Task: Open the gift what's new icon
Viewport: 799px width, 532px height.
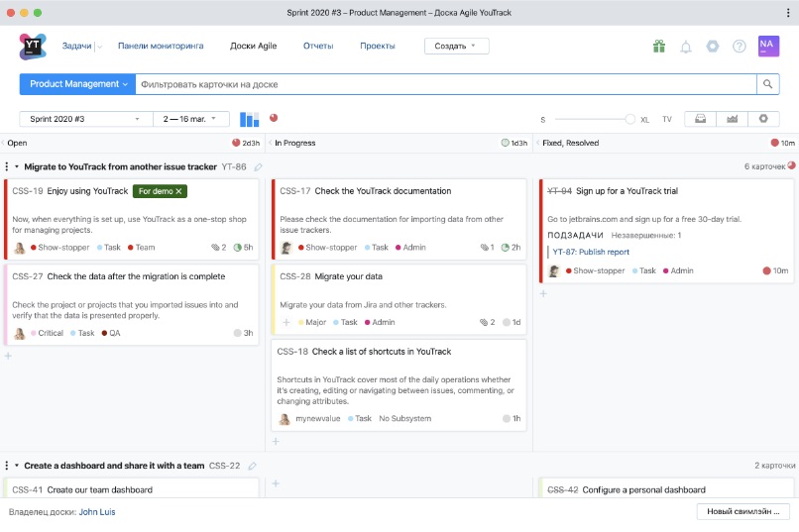Action: click(x=659, y=47)
